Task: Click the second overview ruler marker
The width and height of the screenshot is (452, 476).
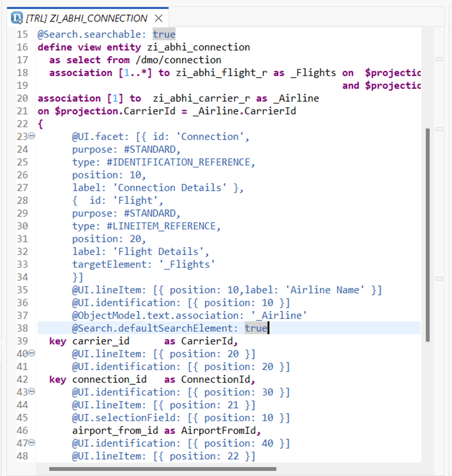Action: (440, 129)
